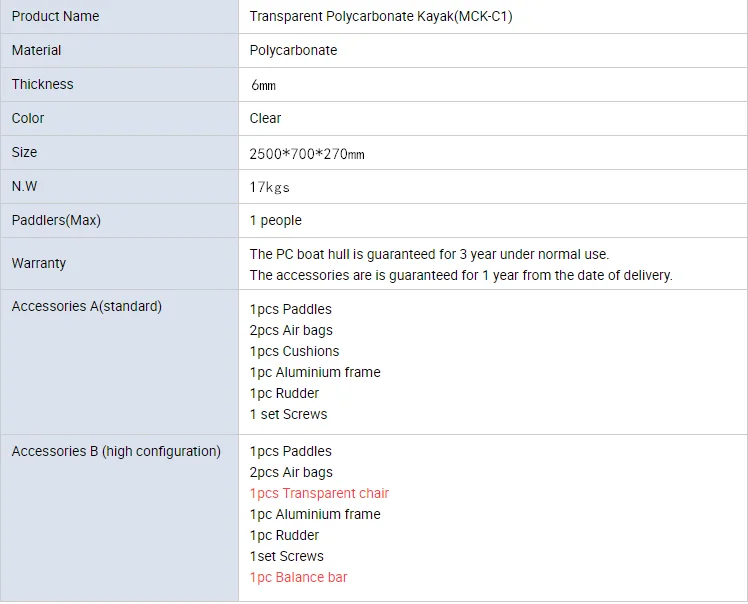748x604 pixels.
Task: Click red 1pcs Transparent chair text
Action: (x=319, y=493)
